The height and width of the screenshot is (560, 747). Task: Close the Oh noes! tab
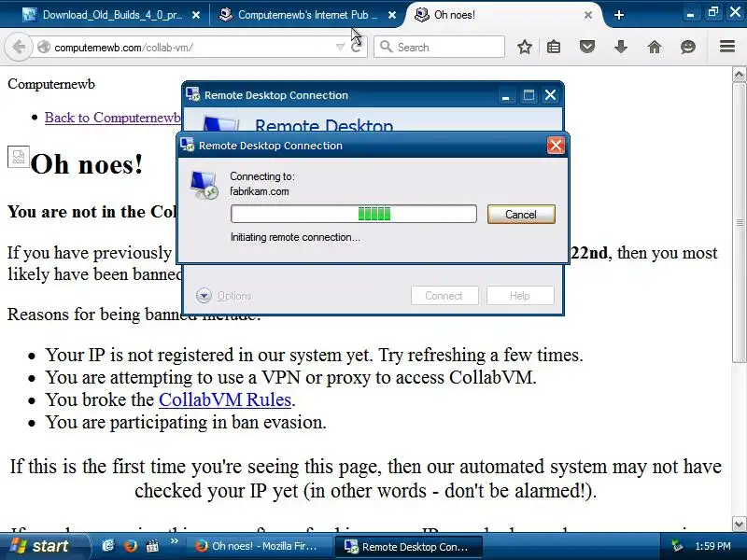click(x=588, y=15)
